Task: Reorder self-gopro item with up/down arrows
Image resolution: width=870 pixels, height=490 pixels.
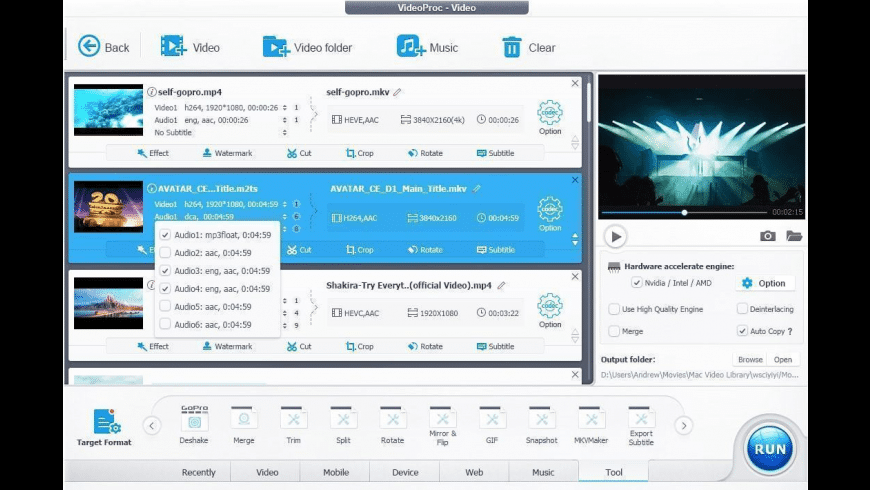Action: 575,143
